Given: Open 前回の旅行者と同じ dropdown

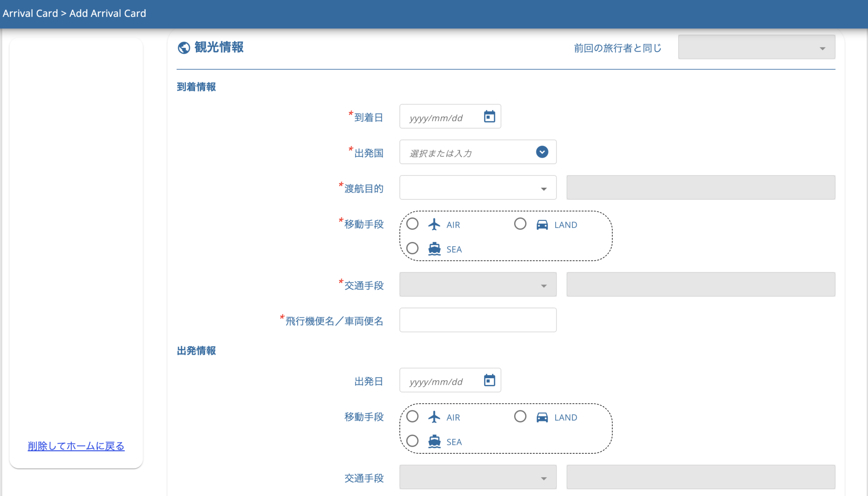Looking at the screenshot, I should tap(756, 47).
